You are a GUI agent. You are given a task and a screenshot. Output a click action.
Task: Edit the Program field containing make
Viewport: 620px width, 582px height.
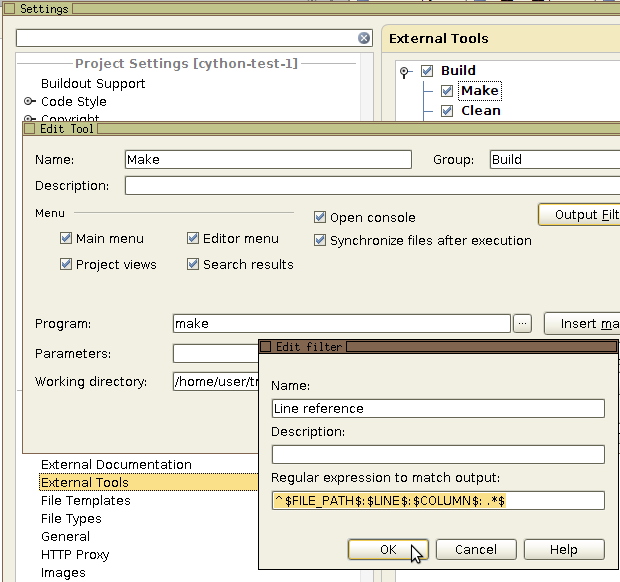pyautogui.click(x=342, y=324)
